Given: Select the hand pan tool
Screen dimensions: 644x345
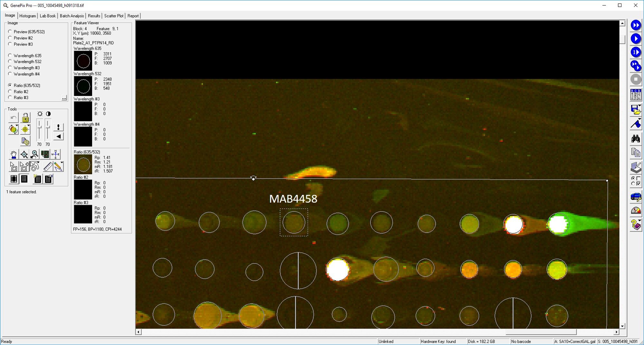Looking at the screenshot, I should coord(14,155).
